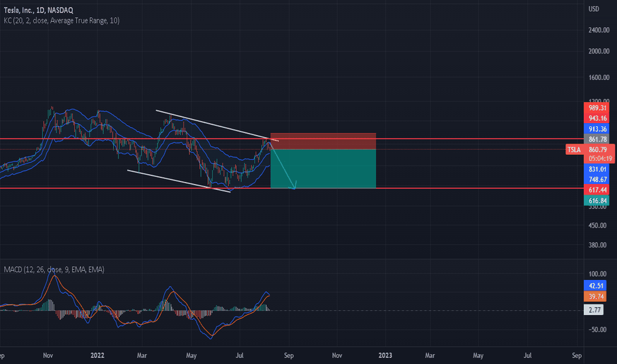Screen dimensions: 617x364
Task: Click the 450.00 price scale tick
Action: (x=597, y=226)
